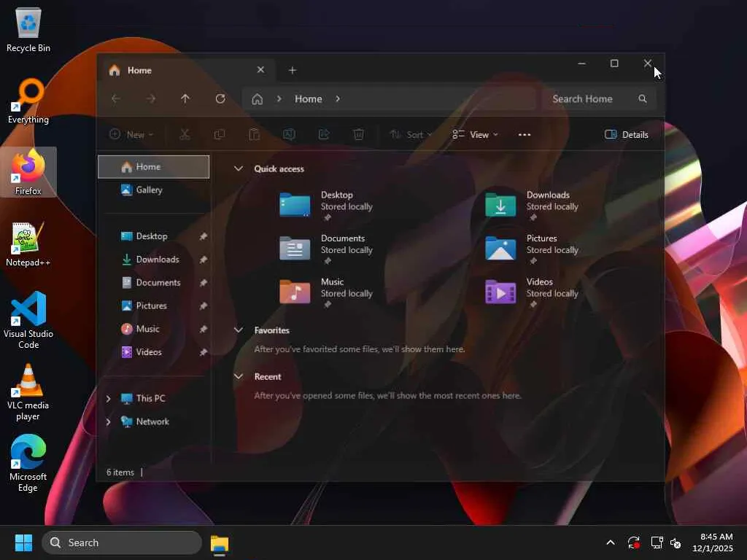Click the Forward navigation arrow
This screenshot has height=560, width=747.
[150, 98]
